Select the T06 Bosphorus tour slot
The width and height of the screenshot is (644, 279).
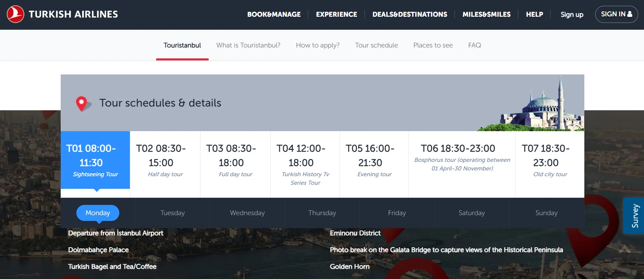coord(462,158)
